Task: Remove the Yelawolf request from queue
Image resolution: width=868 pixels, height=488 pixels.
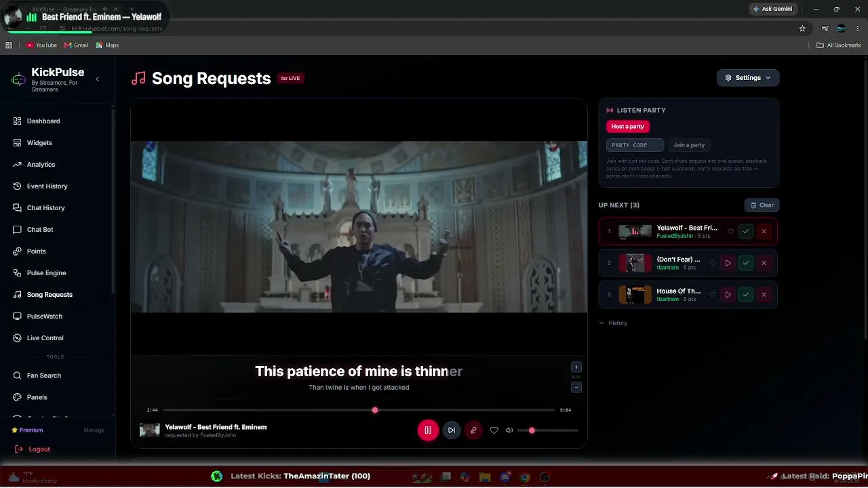Action: point(764,232)
